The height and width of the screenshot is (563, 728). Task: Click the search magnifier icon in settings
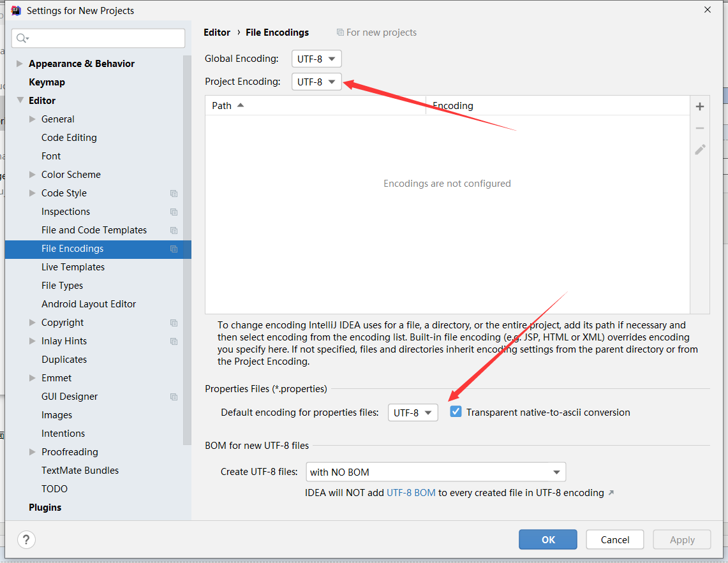(x=22, y=38)
